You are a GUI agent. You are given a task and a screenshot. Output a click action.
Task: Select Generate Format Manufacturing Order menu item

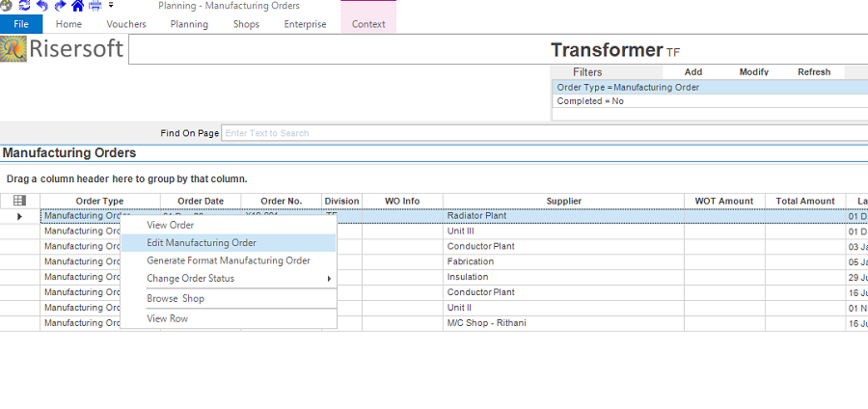[x=228, y=260]
